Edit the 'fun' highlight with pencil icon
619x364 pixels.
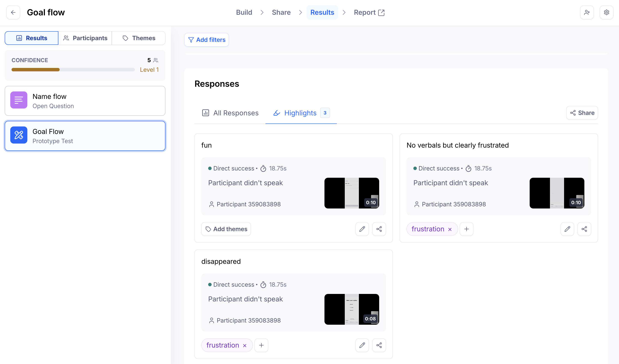click(362, 229)
